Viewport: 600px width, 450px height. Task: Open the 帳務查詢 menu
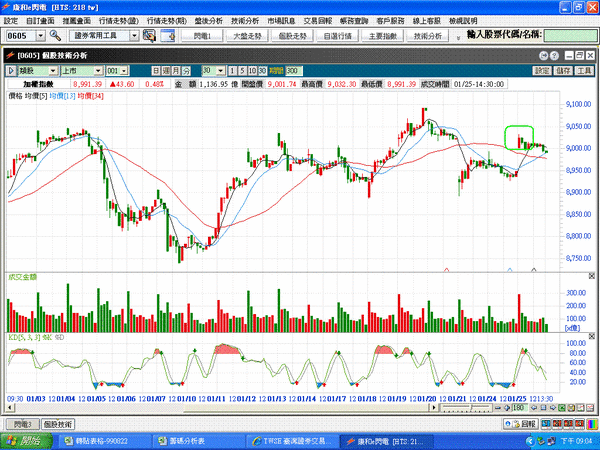(354, 21)
